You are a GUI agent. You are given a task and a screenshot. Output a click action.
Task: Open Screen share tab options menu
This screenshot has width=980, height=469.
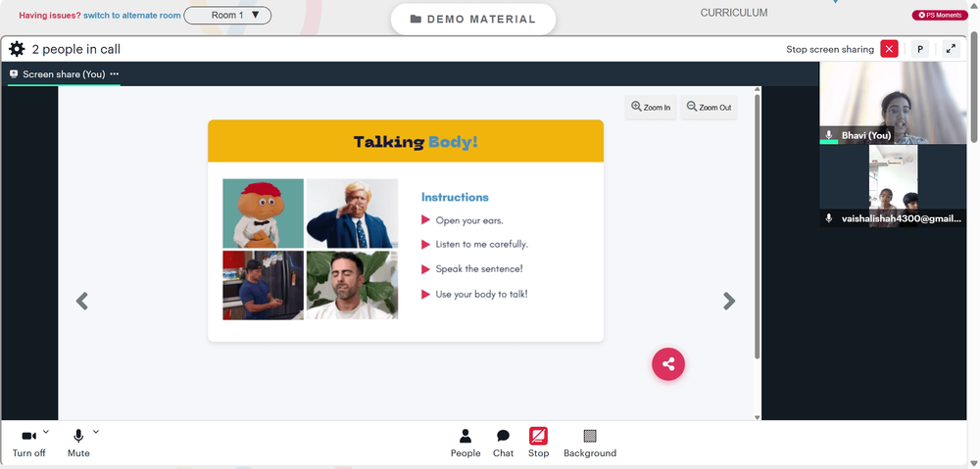click(x=115, y=74)
